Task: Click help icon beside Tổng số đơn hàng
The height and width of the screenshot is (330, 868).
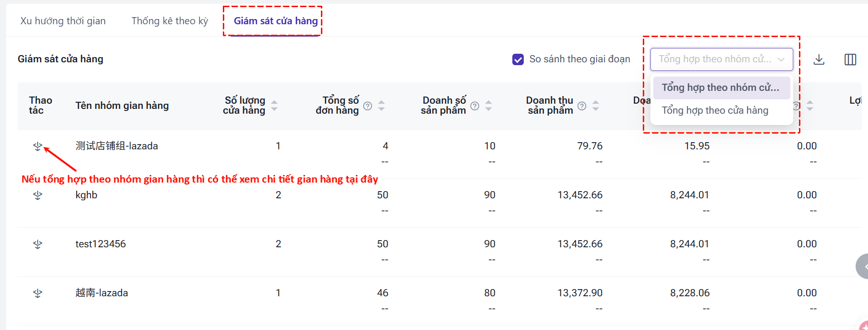Action: 368,106
